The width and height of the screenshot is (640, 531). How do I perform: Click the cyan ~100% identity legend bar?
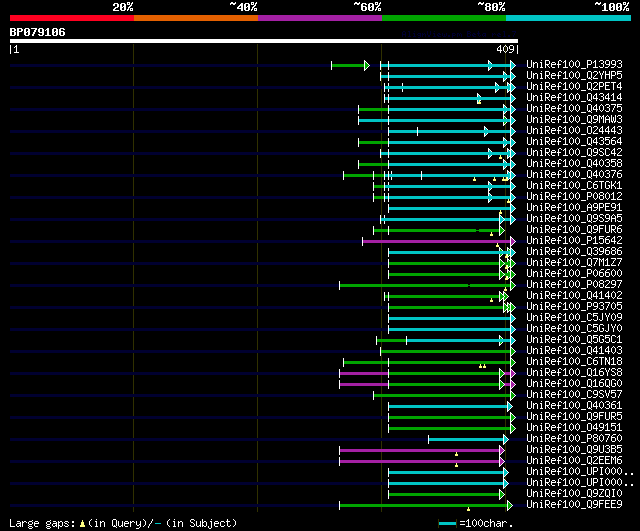569,18
